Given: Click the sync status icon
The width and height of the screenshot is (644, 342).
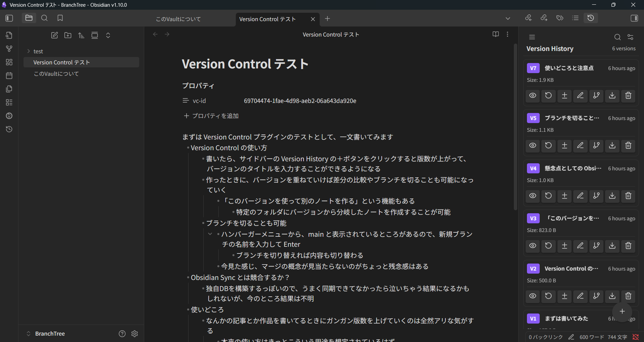Looking at the screenshot, I should tap(635, 337).
